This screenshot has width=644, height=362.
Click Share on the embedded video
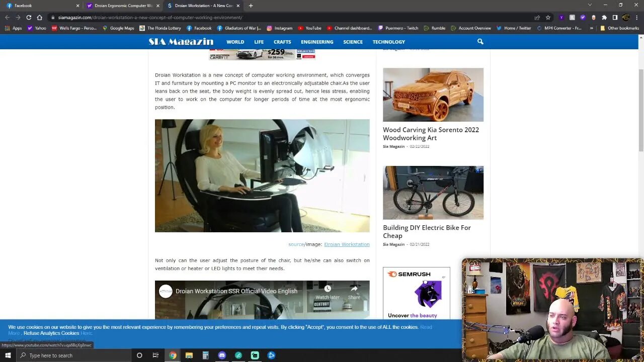[354, 292]
